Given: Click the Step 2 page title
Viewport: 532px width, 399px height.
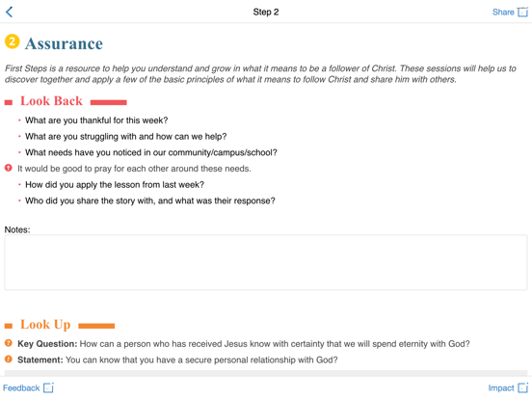Looking at the screenshot, I should coord(266,13).
